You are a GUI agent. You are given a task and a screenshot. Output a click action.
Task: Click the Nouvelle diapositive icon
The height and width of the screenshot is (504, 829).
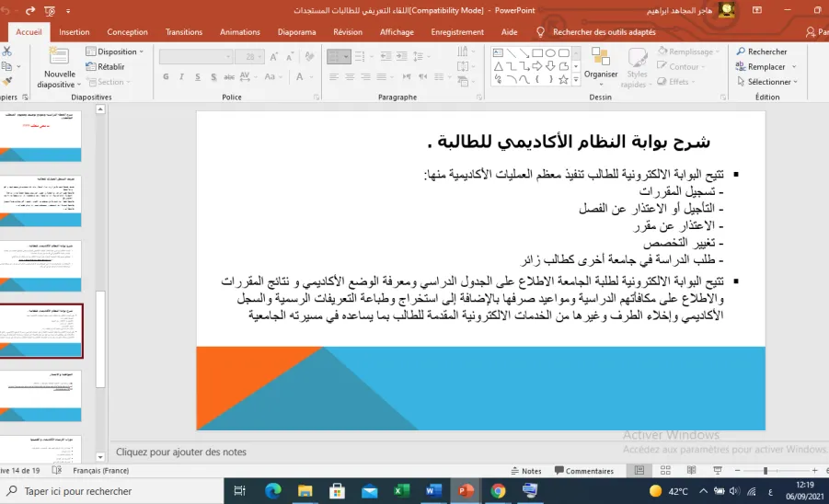click(59, 56)
